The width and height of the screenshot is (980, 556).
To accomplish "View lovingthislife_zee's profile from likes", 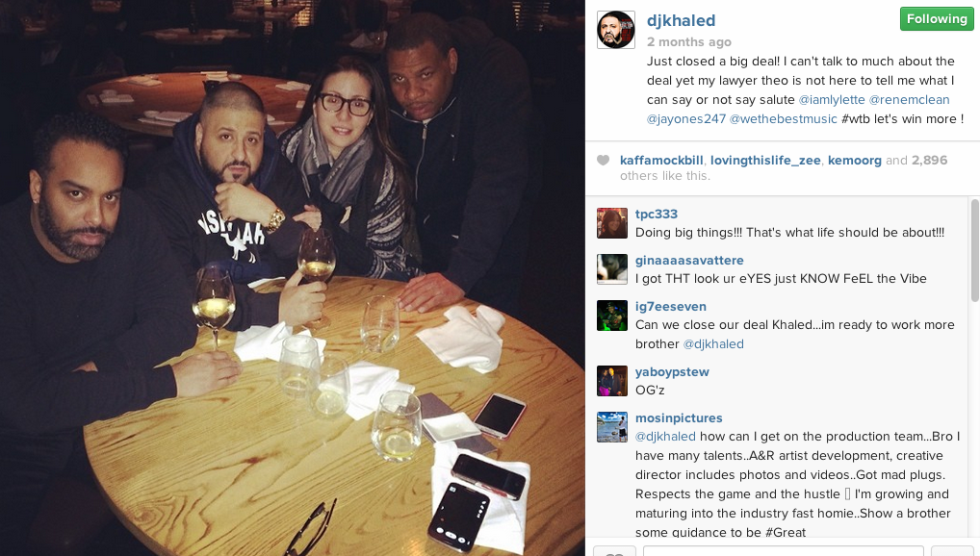I will (765, 161).
